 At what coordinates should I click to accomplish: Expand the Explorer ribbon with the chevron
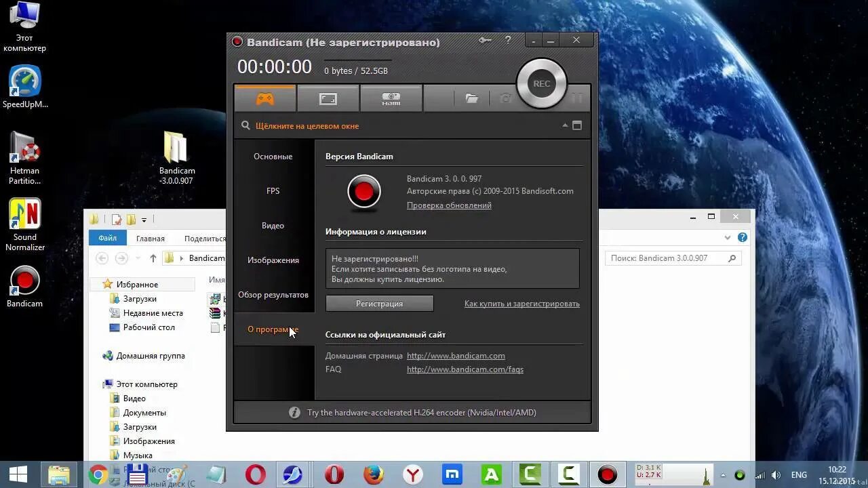pyautogui.click(x=728, y=238)
